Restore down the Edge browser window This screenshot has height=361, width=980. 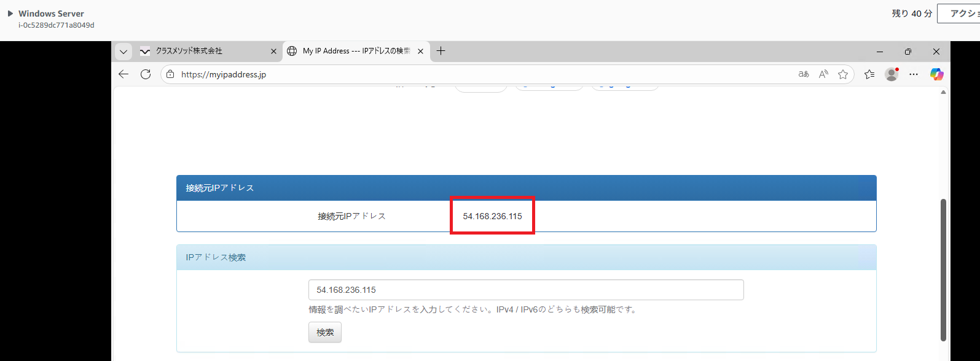908,52
